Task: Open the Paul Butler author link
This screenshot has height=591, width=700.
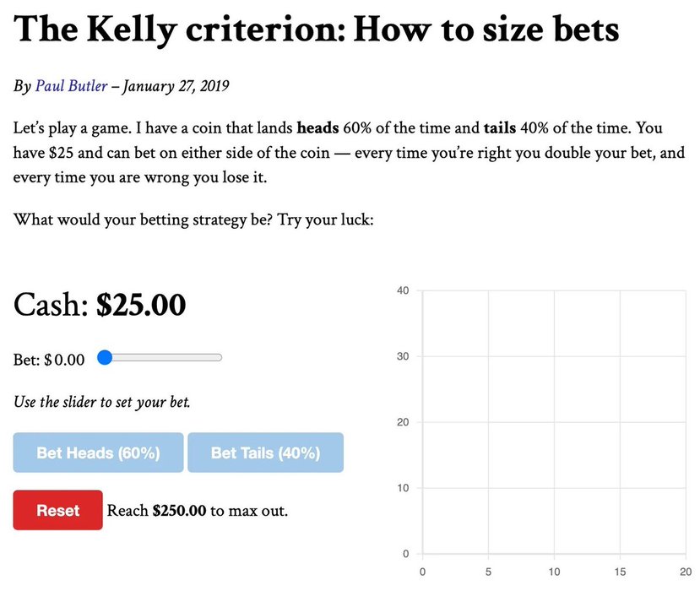Action: point(71,86)
